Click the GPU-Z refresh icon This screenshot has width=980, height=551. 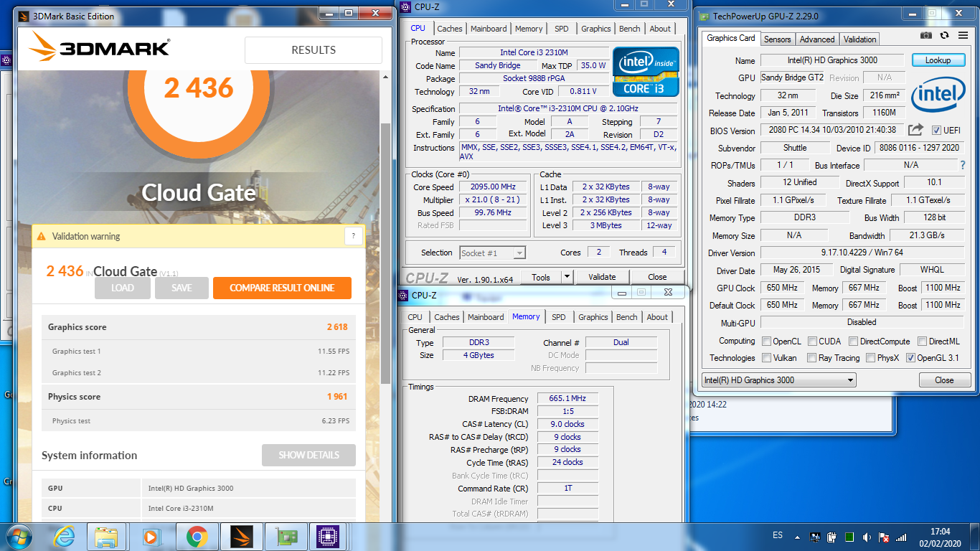pos(944,35)
